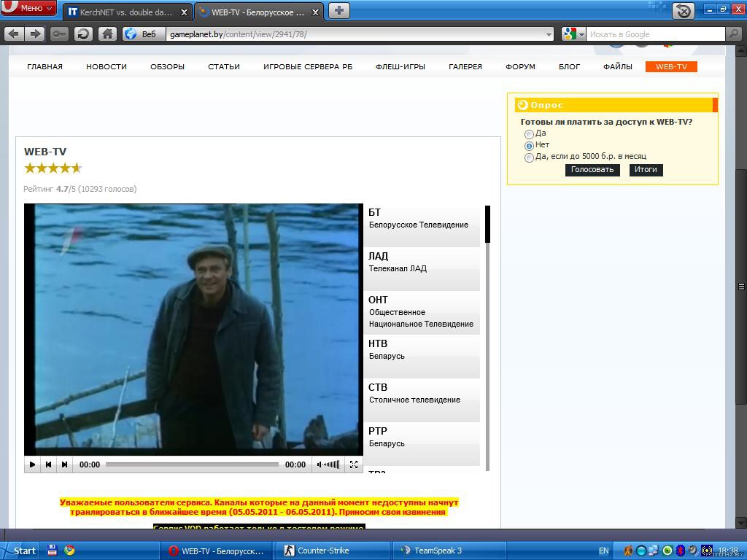Launch Chrome from quick launch
Viewport: 747px width, 560px height.
coord(69,550)
